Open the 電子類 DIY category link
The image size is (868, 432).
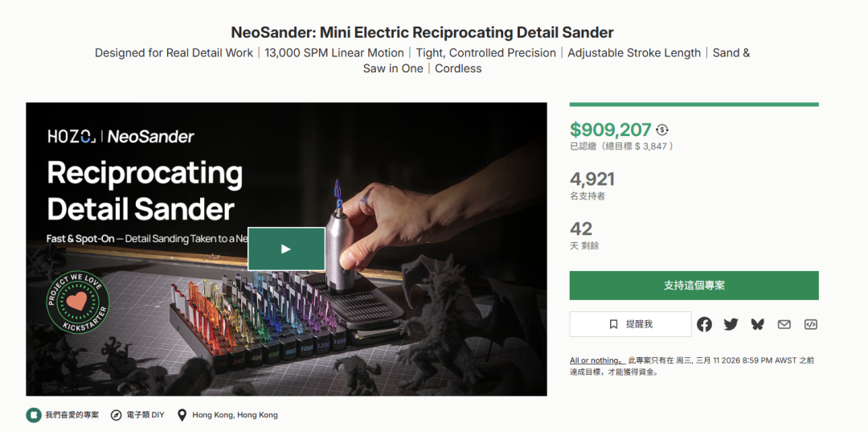tap(145, 415)
